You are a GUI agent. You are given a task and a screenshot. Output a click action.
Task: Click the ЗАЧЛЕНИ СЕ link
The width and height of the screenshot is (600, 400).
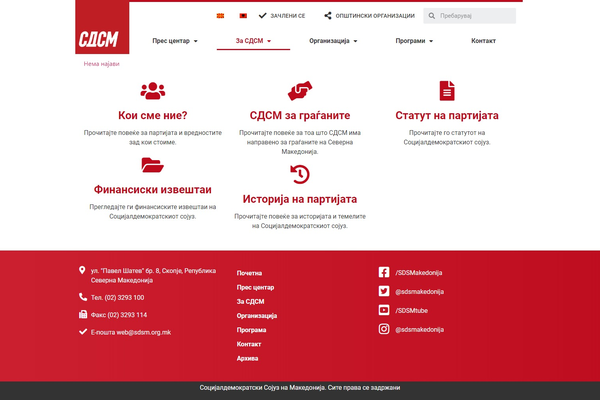[288, 16]
